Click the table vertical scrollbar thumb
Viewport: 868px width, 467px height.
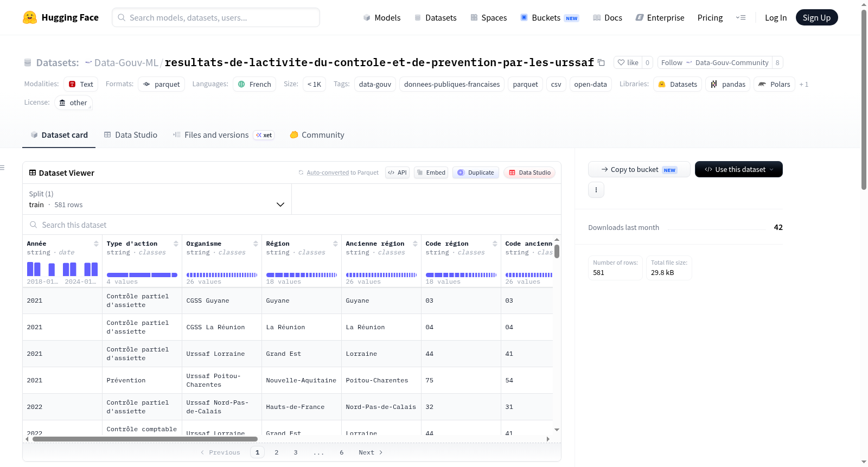tap(557, 252)
